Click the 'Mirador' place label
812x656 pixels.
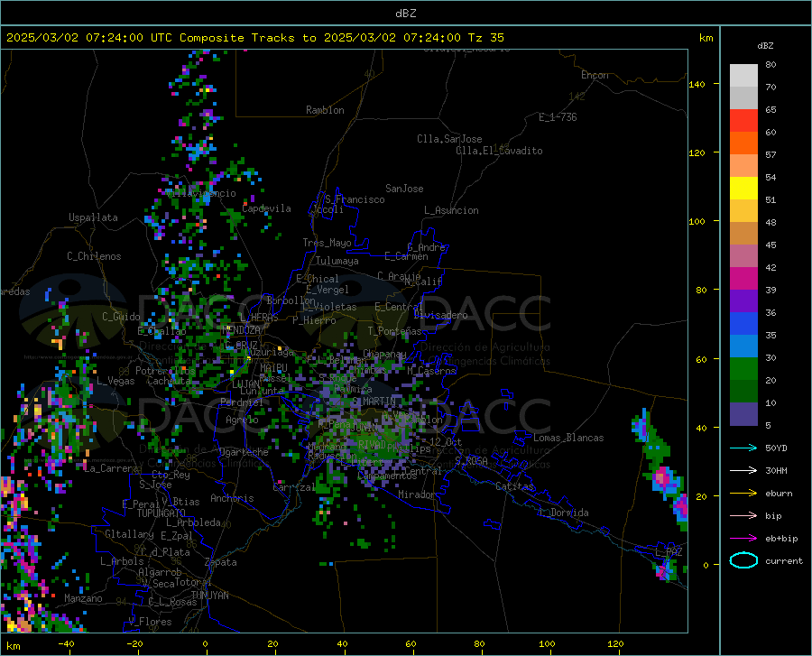click(x=416, y=494)
